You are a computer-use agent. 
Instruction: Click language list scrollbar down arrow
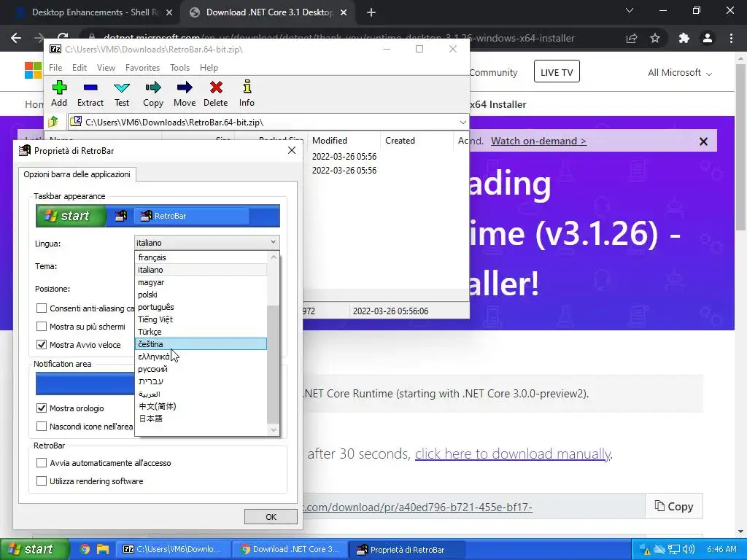tap(273, 429)
